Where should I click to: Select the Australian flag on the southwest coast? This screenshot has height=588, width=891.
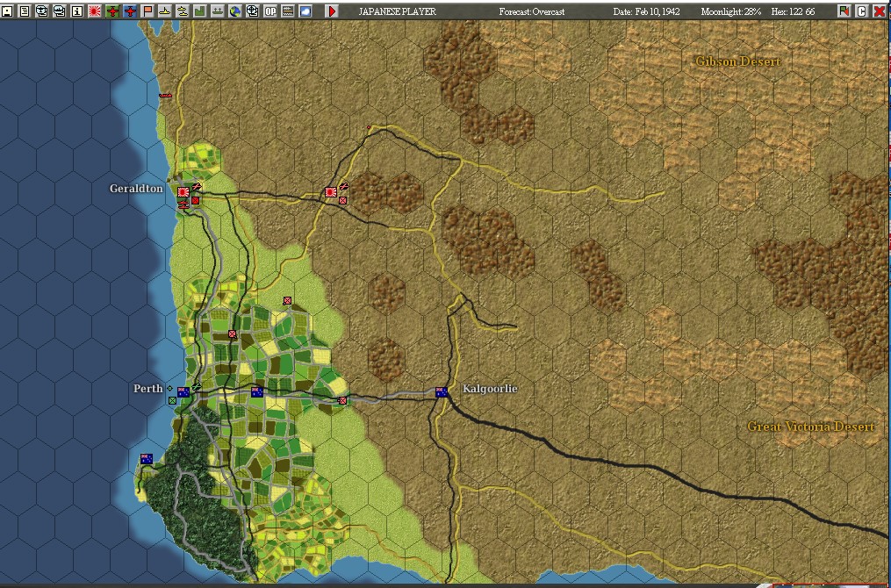tap(147, 459)
